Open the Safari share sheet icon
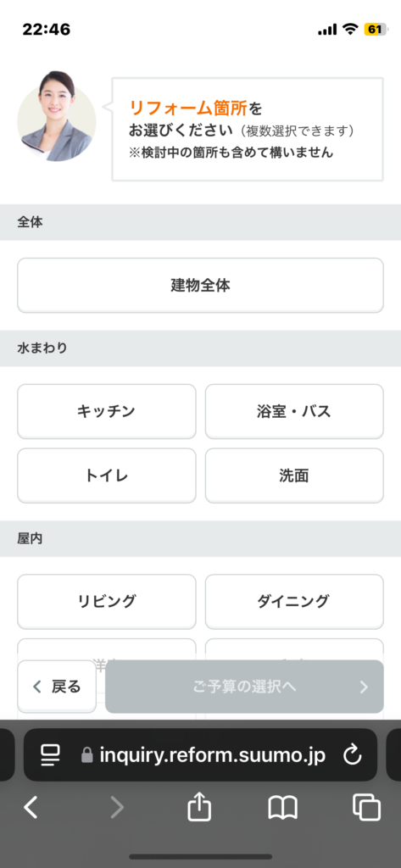401x868 pixels. 199,807
